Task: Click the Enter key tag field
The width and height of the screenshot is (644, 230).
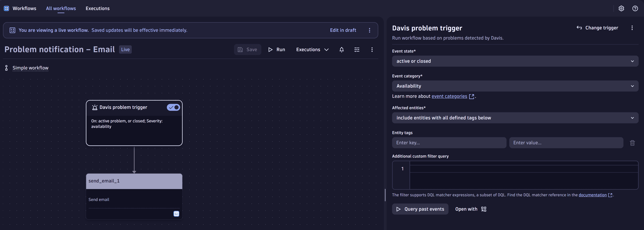Action: pos(449,143)
